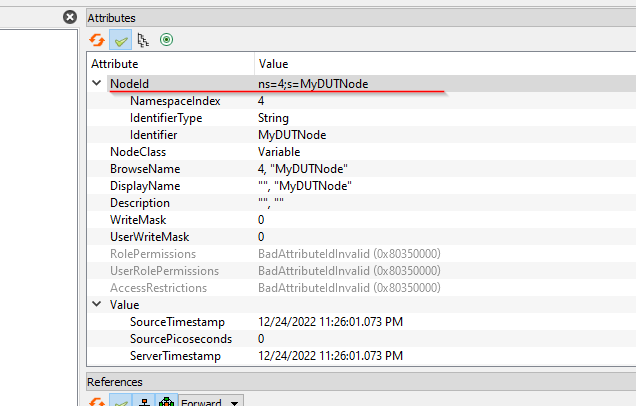Click BadAttributeIdInvalid value of RolePermissions
The width and height of the screenshot is (636, 406).
(x=349, y=253)
